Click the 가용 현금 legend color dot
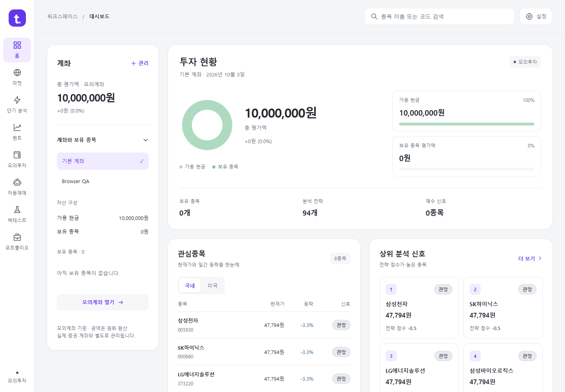 pyautogui.click(x=181, y=167)
